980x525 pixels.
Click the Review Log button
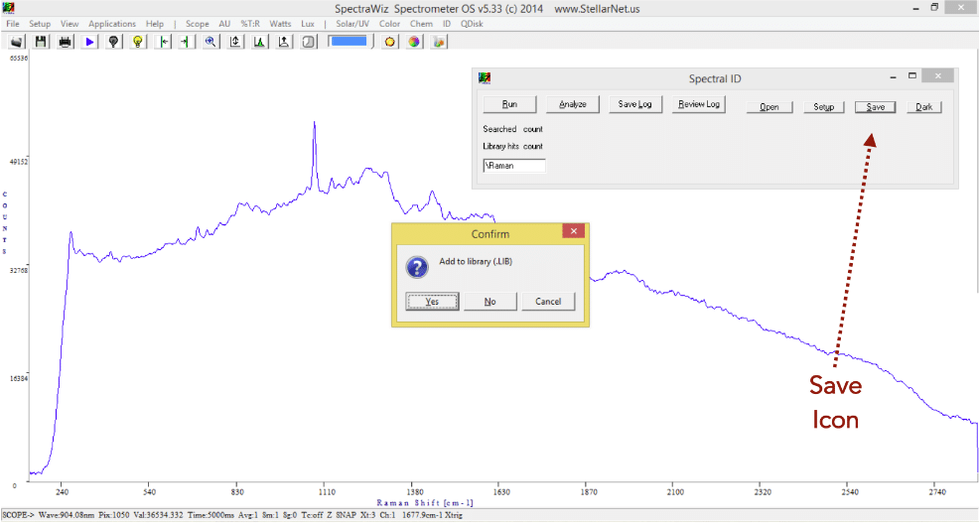tap(698, 104)
